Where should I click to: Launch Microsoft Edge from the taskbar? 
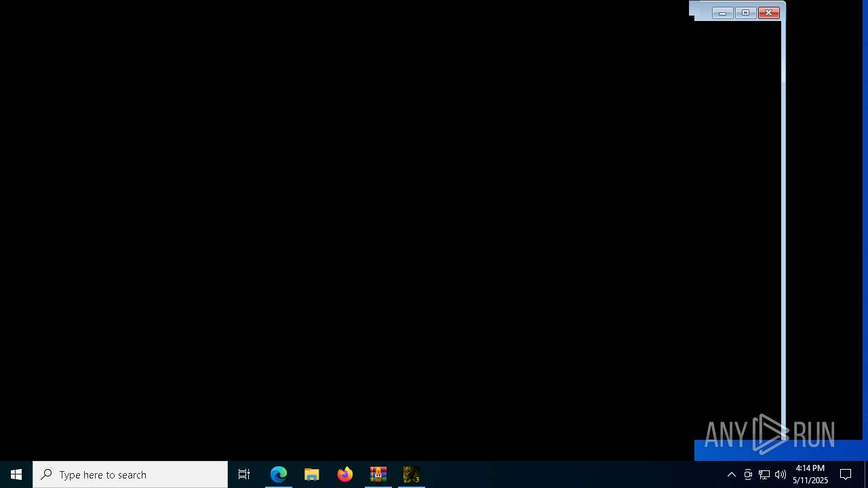click(279, 474)
